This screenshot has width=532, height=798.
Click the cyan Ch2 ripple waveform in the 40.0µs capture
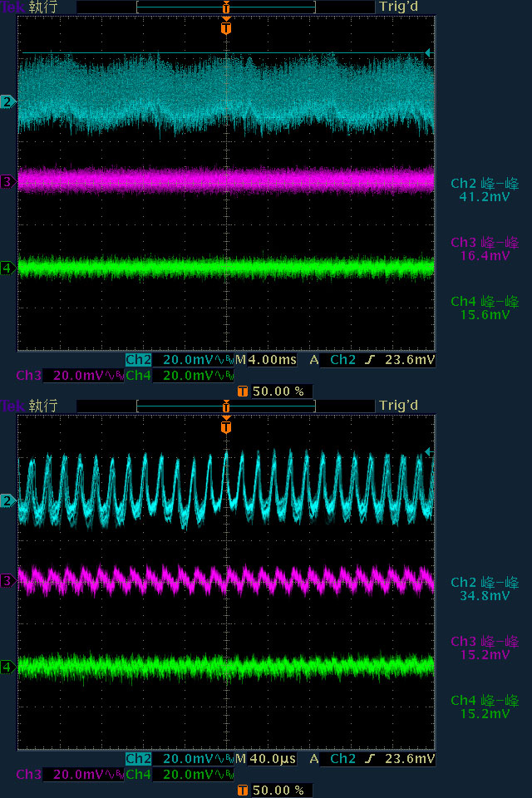[x=226, y=491]
